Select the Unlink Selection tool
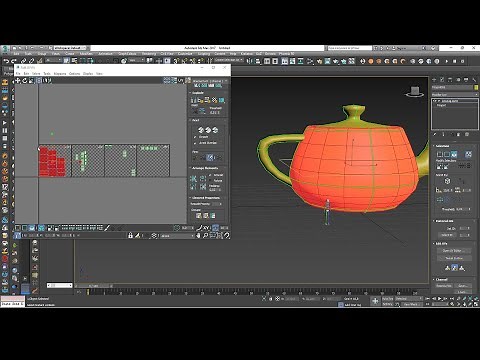Viewport: 480px width, 360px height. pos(32,61)
